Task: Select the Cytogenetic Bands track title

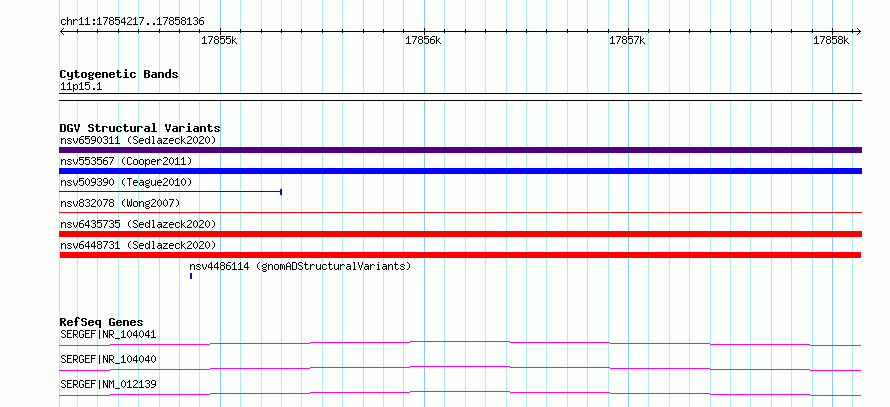Action: [x=119, y=74]
